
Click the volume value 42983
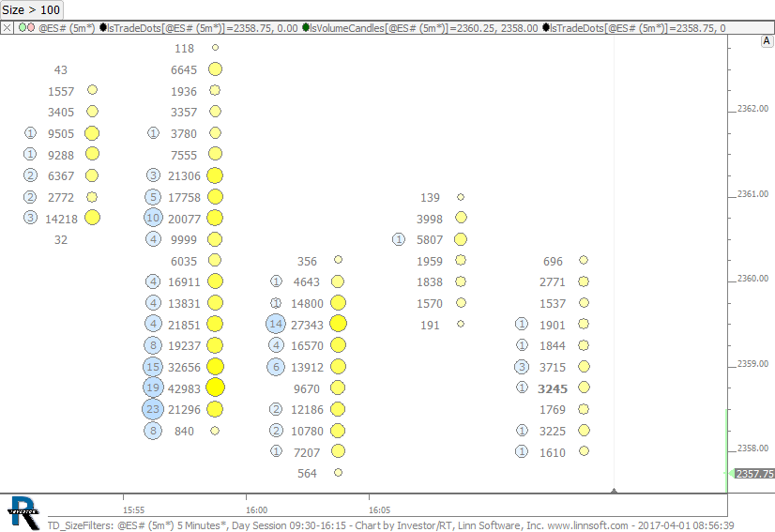click(184, 388)
